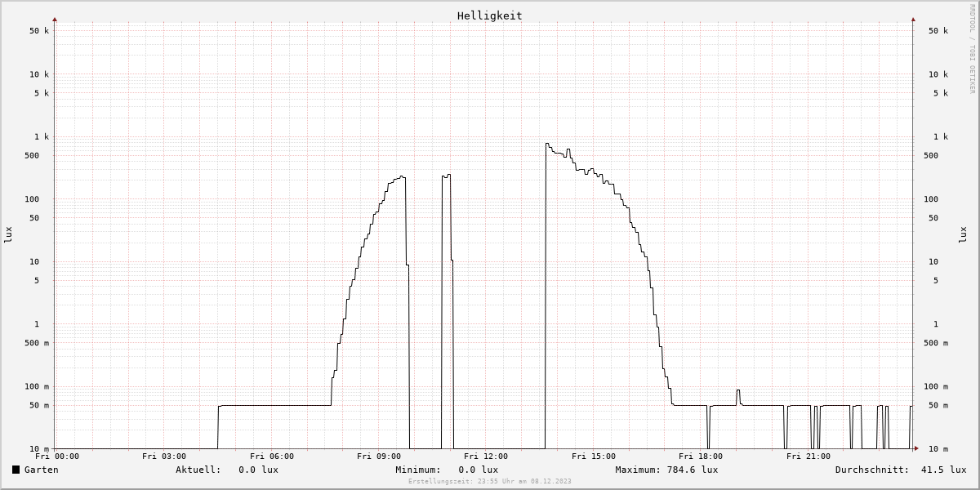Select the Aktuell value "0.0 lux"
This screenshot has height=490, width=980.
258,470
